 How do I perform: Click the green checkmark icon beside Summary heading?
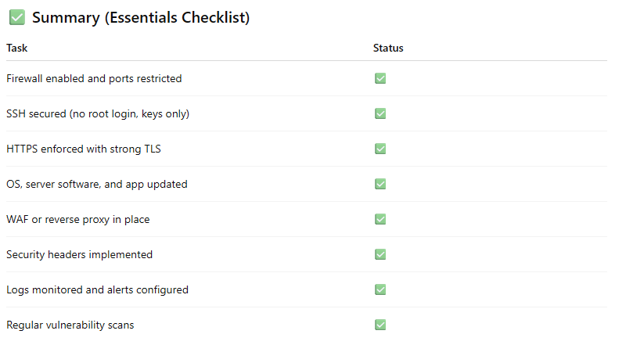pos(16,17)
